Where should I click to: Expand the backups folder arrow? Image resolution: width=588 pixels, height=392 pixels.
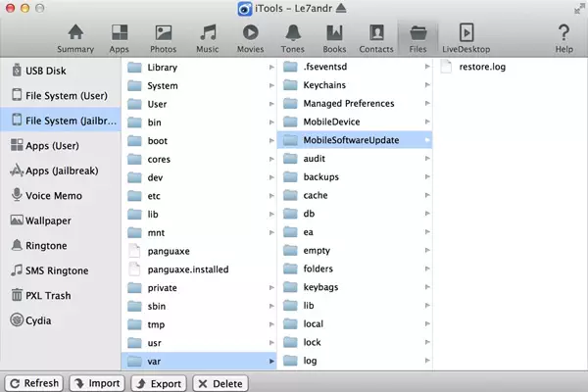tap(427, 176)
